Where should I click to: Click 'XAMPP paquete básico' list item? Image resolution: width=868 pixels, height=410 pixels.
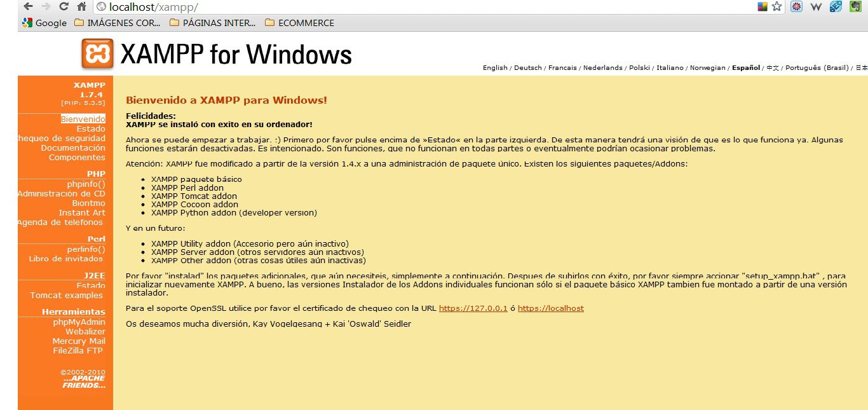click(x=196, y=179)
